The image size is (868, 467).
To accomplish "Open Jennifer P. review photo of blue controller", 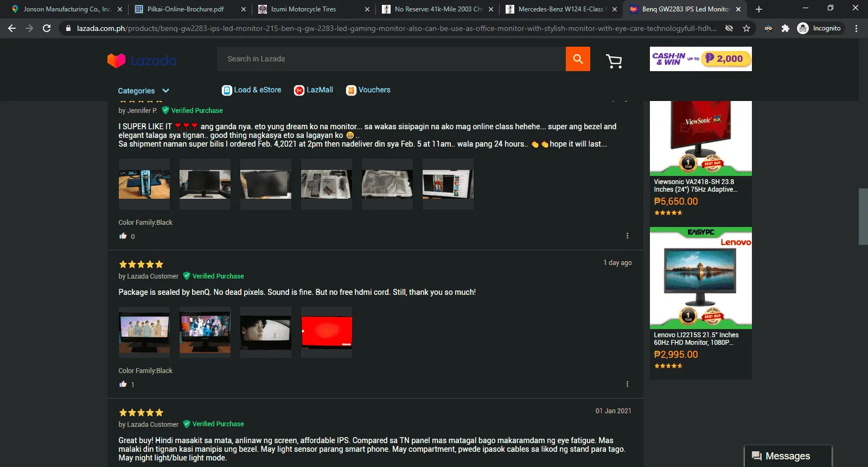I will point(144,184).
